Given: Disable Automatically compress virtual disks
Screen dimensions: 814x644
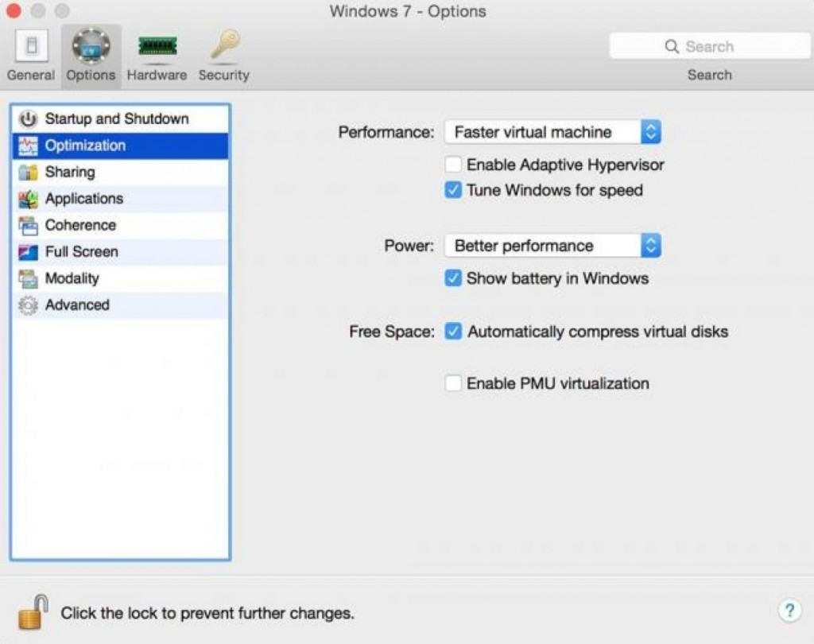Looking at the screenshot, I should (452, 332).
